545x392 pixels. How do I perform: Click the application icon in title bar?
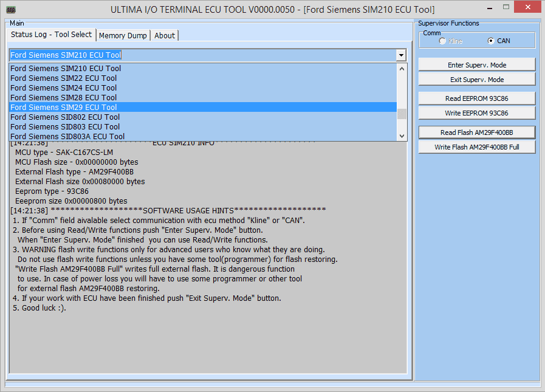tap(11, 9)
